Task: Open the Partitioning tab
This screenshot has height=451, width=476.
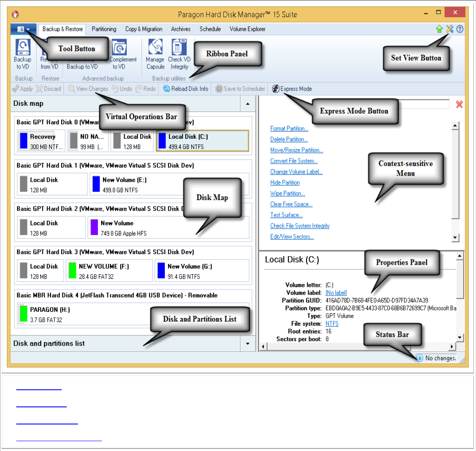Action: [x=104, y=29]
